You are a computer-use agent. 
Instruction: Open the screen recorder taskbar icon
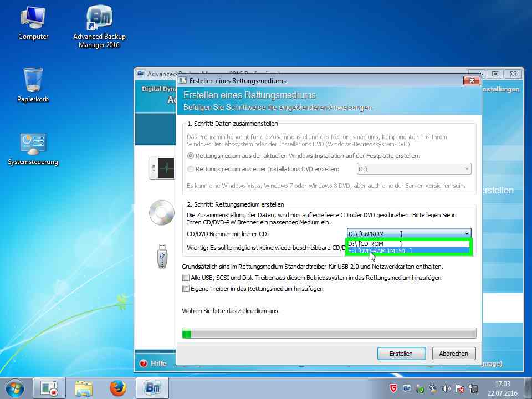[49, 388]
